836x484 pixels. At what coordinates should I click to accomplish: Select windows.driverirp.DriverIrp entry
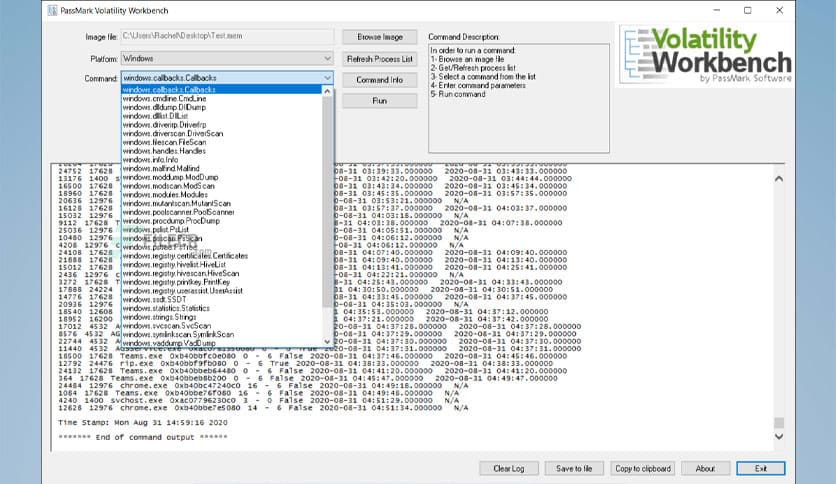[221, 125]
